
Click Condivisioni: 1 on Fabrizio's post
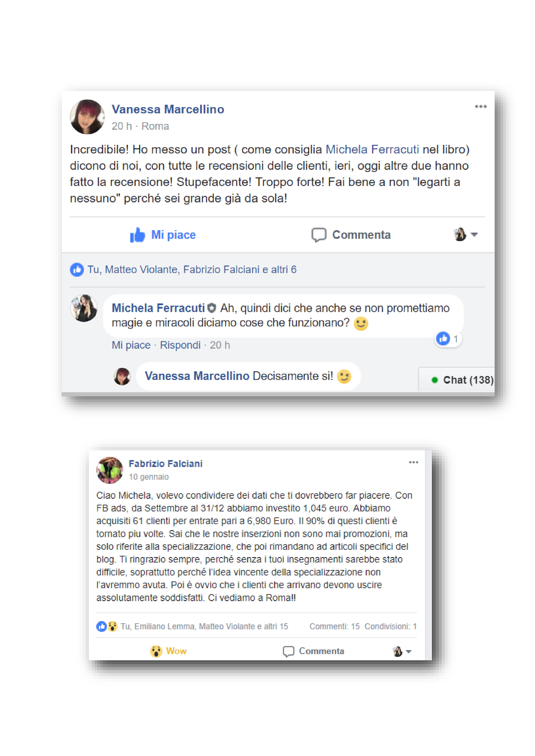(390, 626)
